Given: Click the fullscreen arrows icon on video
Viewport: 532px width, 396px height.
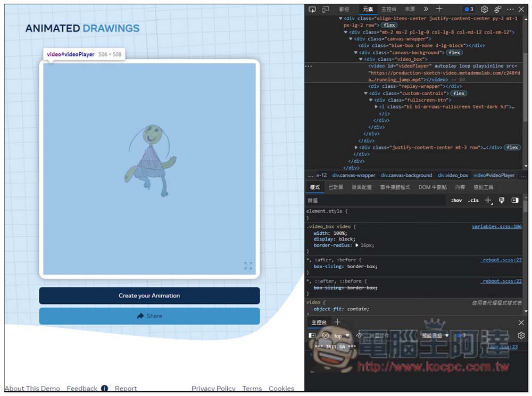Looking at the screenshot, I should pos(248,266).
